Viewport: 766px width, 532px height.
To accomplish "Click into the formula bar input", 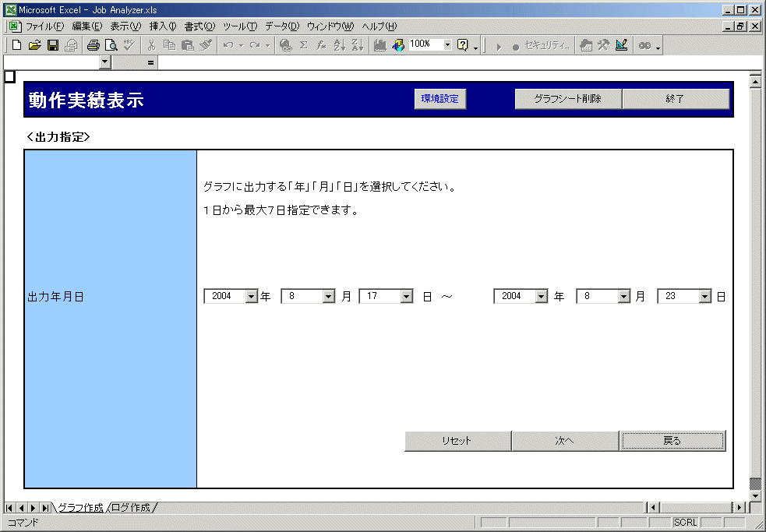I will point(459,62).
